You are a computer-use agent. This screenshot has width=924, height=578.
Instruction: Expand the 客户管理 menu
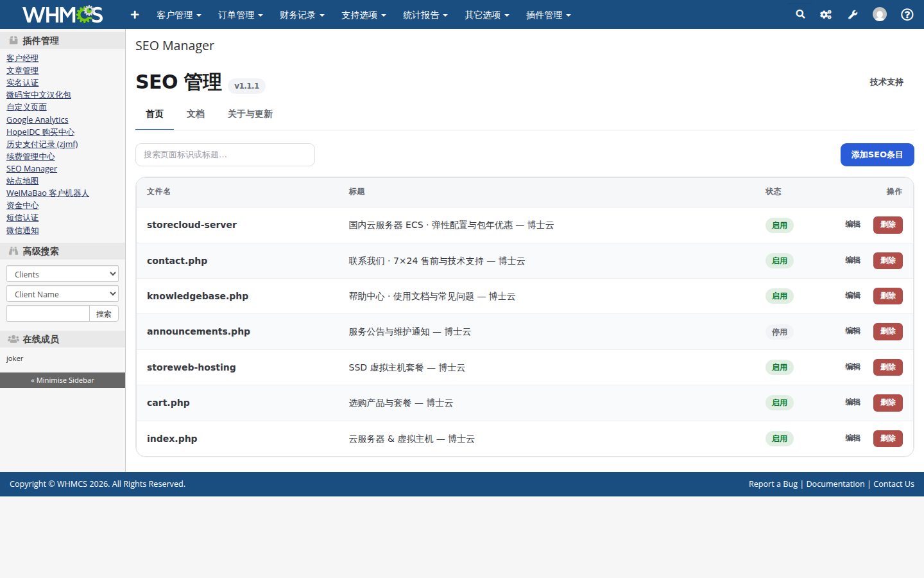(x=179, y=15)
